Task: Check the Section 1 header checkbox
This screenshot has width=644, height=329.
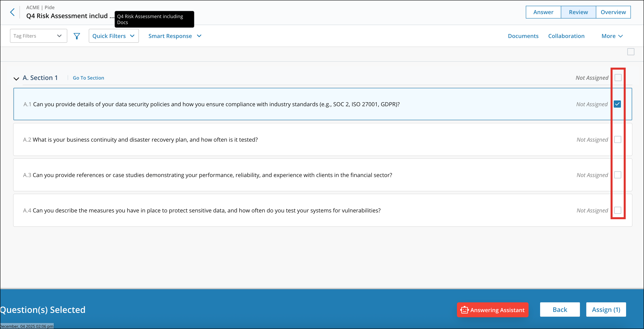Action: click(x=618, y=78)
